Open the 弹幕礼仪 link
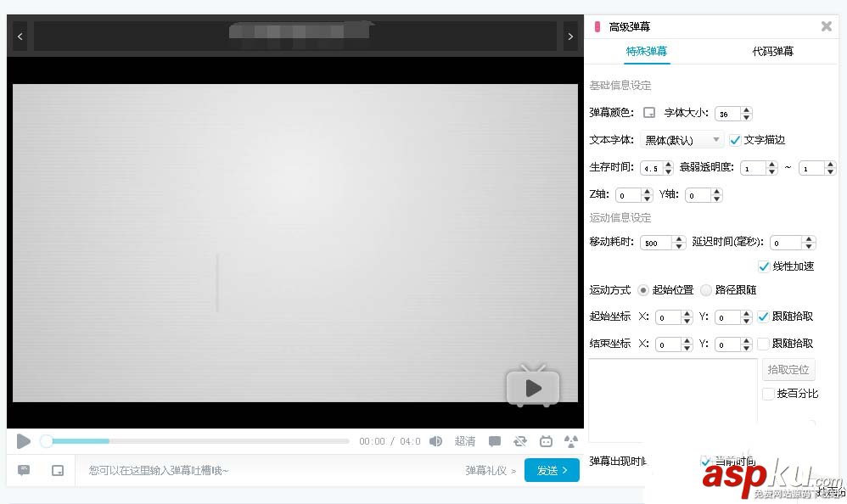This screenshot has height=504, width=847. 486,470
